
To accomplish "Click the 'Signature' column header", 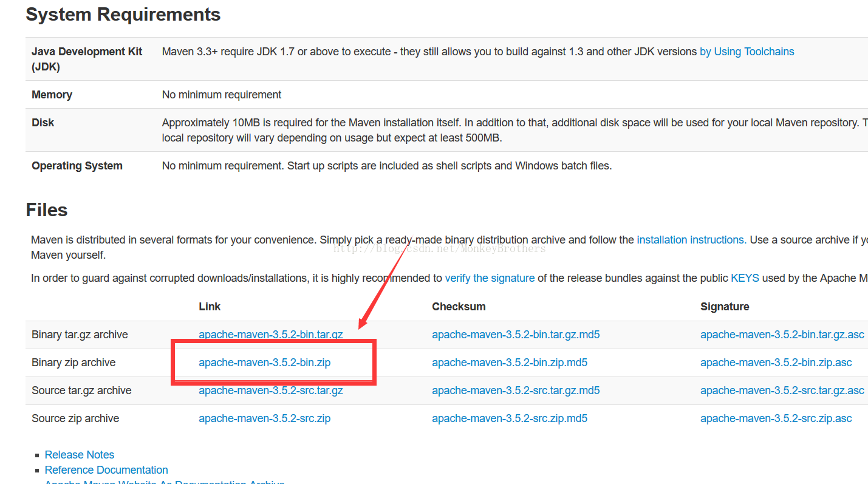I will pyautogui.click(x=725, y=307).
